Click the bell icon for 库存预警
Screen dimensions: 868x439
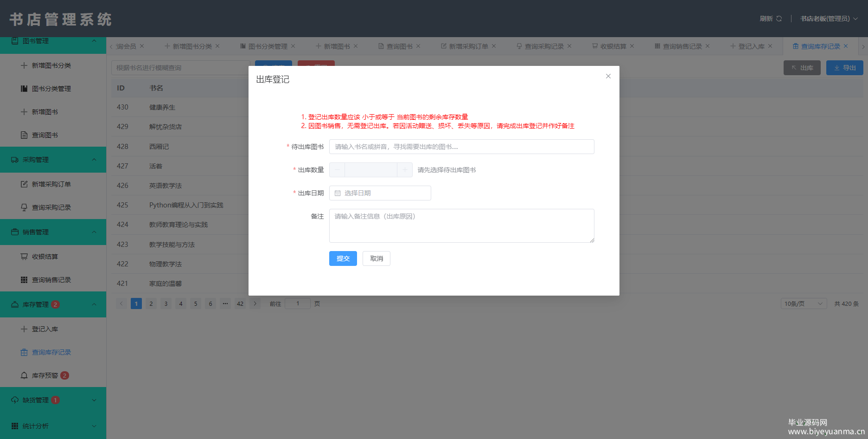24,375
